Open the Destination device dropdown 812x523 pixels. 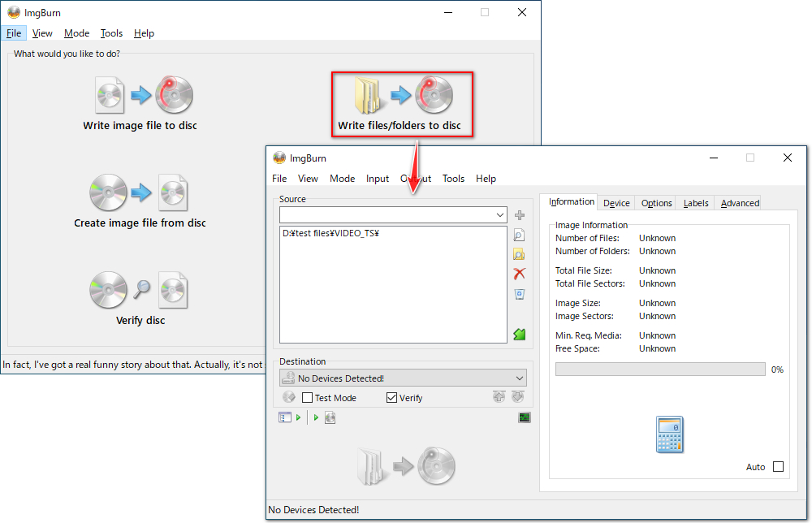pyautogui.click(x=519, y=378)
